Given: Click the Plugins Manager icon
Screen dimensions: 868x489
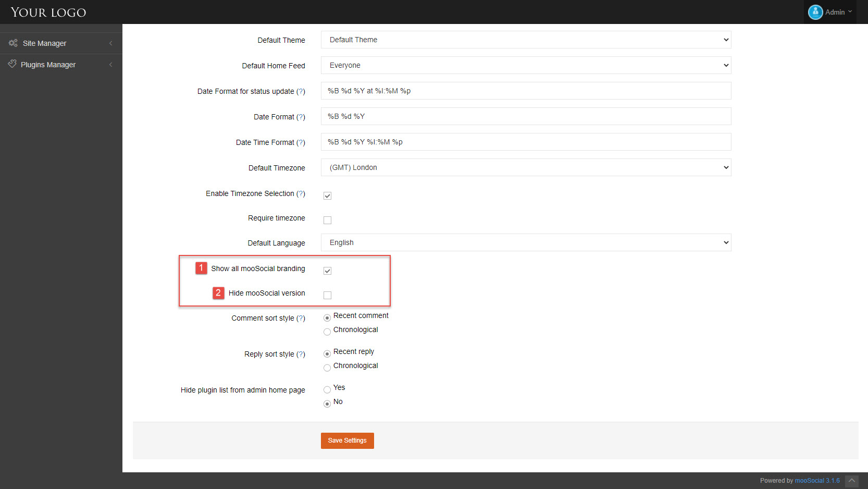Looking at the screenshot, I should [12, 64].
